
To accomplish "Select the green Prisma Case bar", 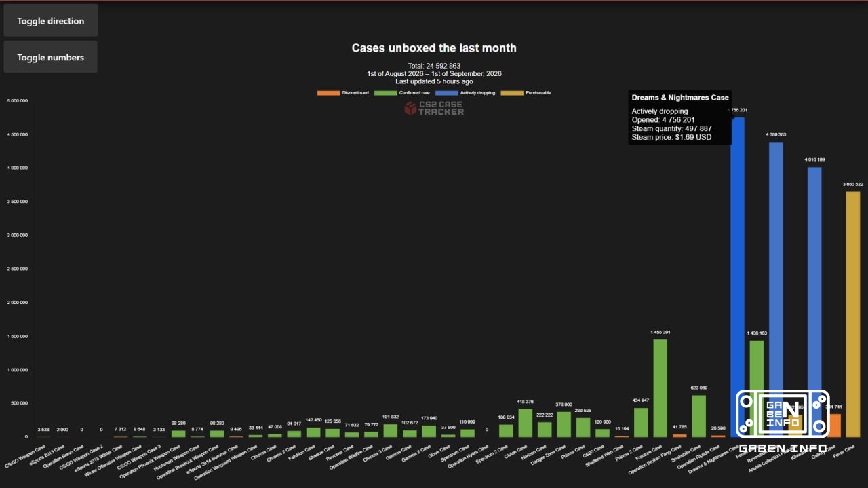I will (x=583, y=428).
